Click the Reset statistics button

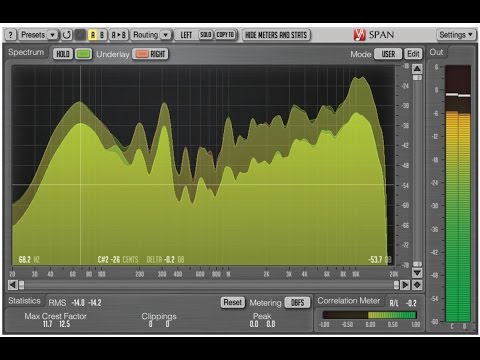tap(232, 302)
